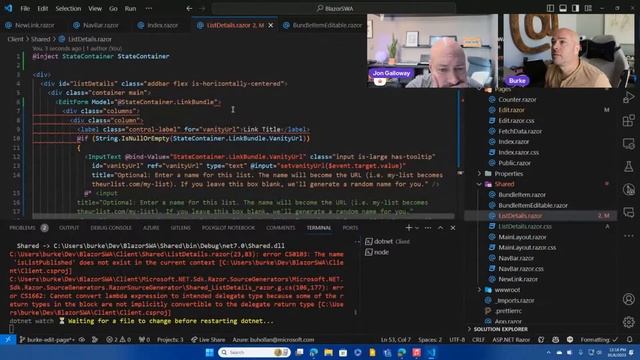
Task: Change encoding UTF-8 in status bar
Action: tap(457, 340)
